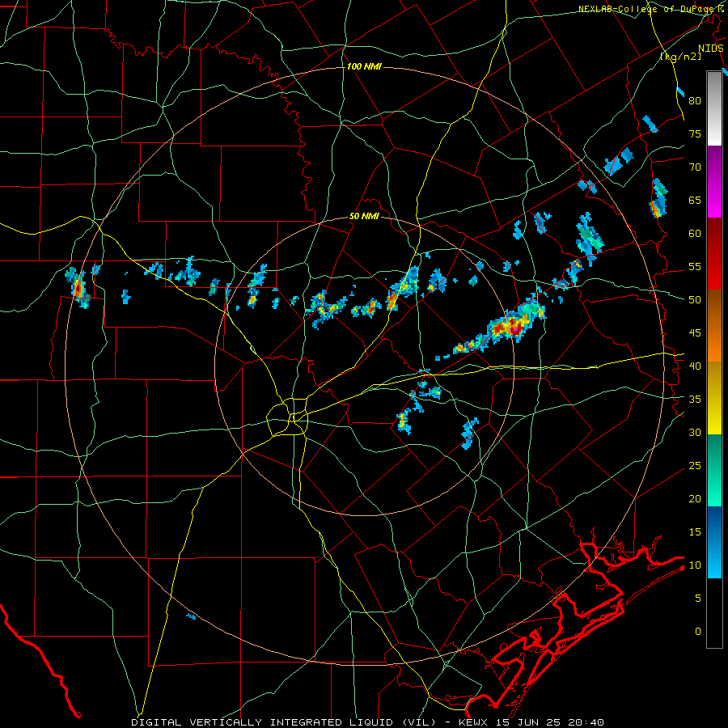Click the 25 value on the color scale
This screenshot has width=728, height=728.
[x=695, y=465]
